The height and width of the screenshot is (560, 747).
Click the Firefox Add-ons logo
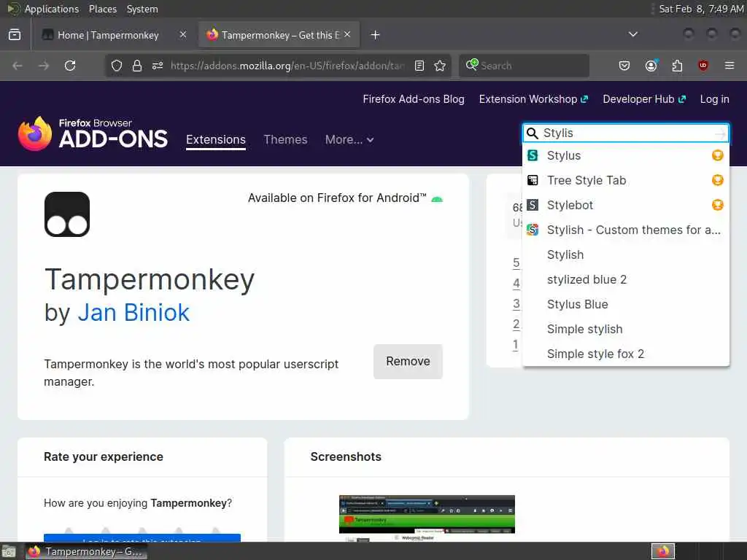93,134
